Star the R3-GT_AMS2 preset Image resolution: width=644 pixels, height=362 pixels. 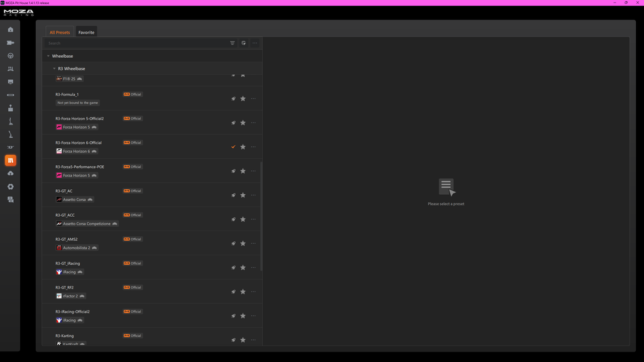point(243,243)
